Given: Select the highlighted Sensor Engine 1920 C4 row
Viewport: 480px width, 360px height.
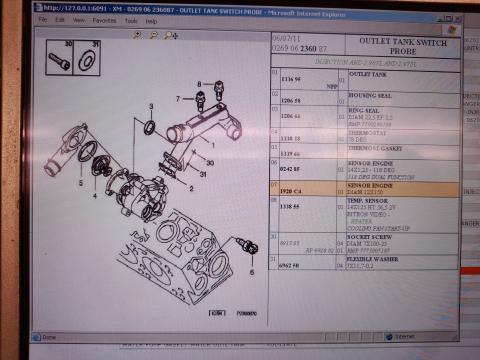Looking at the screenshot, I should click(365, 189).
